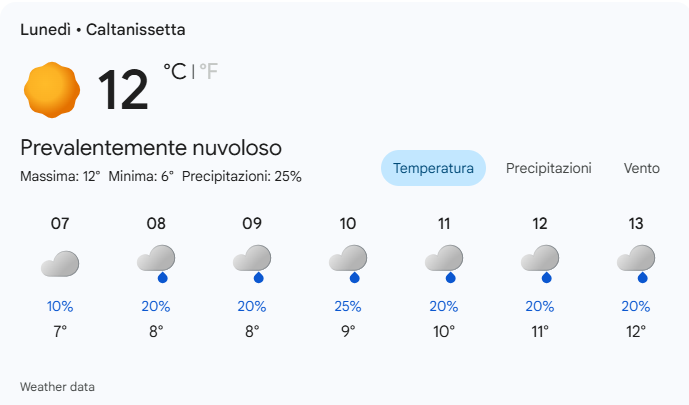Switch units to Celsius
Screen dimensions: 689x405
pos(174,71)
